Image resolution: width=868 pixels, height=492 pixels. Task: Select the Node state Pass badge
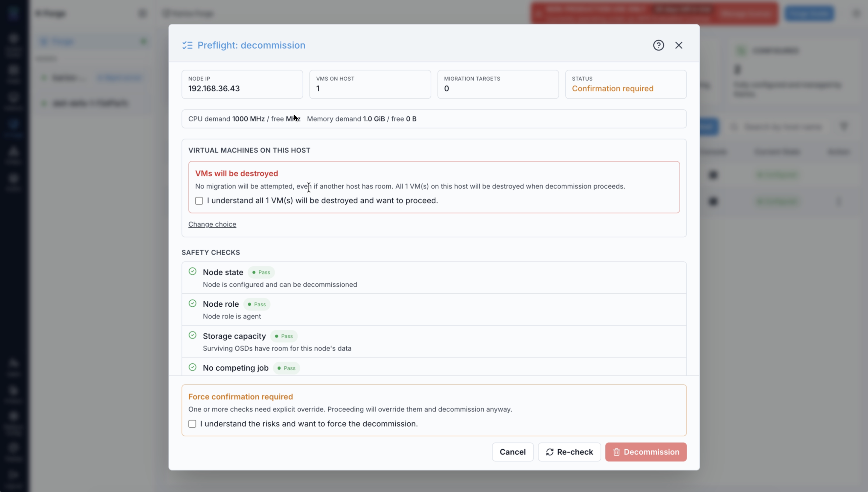[x=261, y=272]
